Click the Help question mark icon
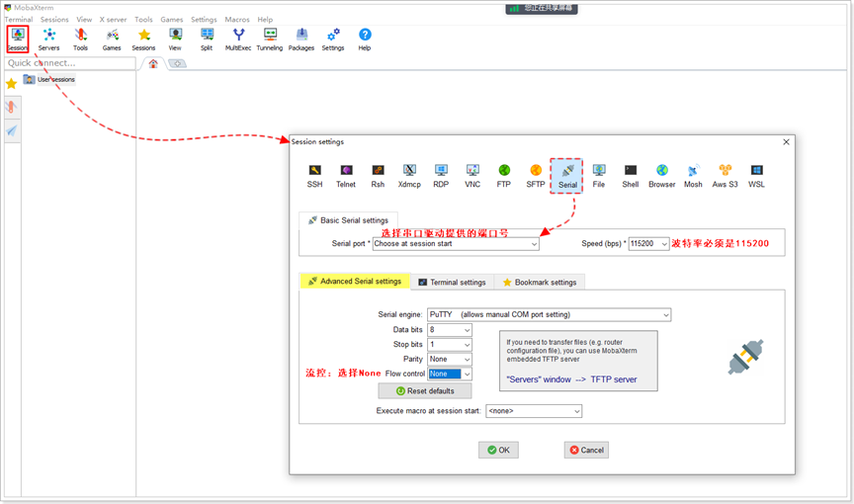Image resolution: width=854 pixels, height=504 pixels. point(365,40)
